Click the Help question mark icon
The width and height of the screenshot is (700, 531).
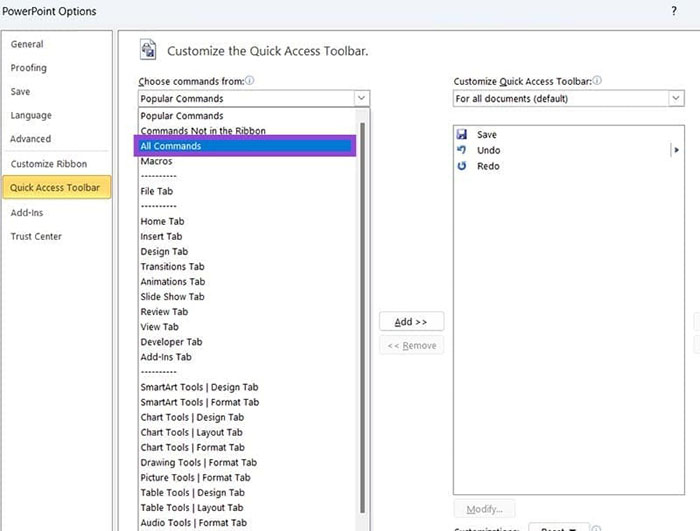673,11
